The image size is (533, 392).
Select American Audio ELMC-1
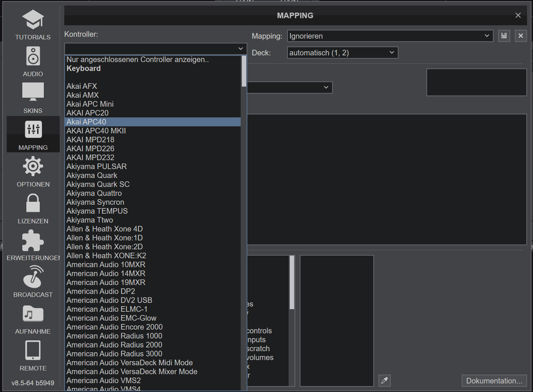pyautogui.click(x=153, y=309)
